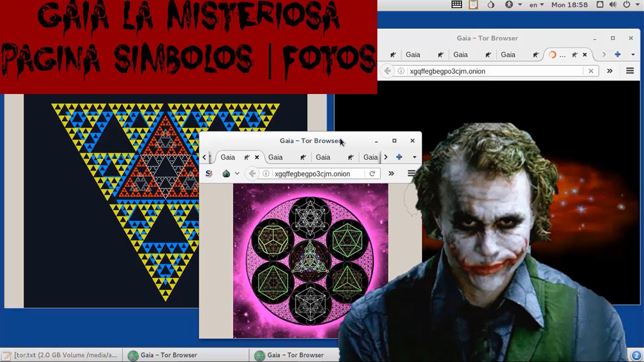Expand the 'en' keyboard layout dropdown
The height and width of the screenshot is (362, 644).
pos(536,5)
